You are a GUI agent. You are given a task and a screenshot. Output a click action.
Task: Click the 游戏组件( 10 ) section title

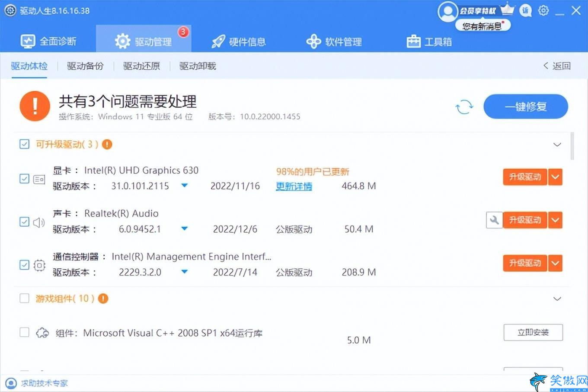pyautogui.click(x=65, y=299)
